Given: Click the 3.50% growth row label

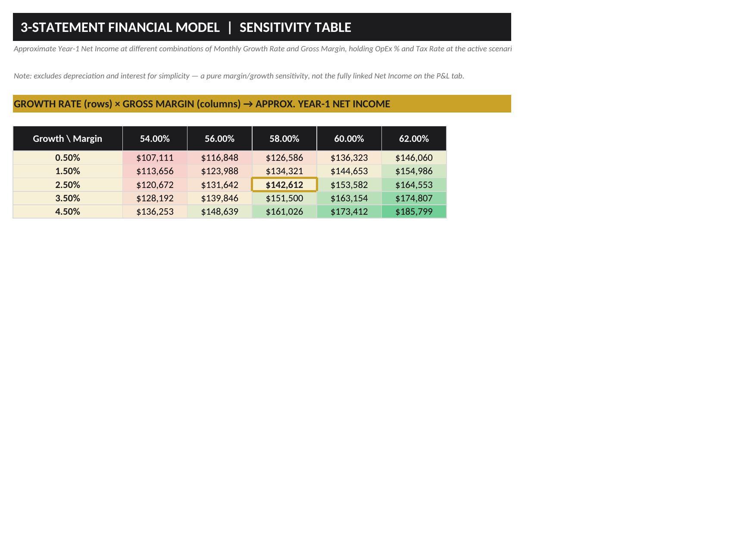Looking at the screenshot, I should click(68, 198).
